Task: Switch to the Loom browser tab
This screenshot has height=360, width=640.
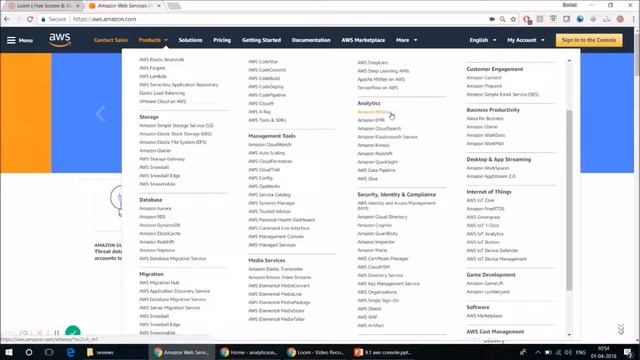Action: pyautogui.click(x=43, y=6)
